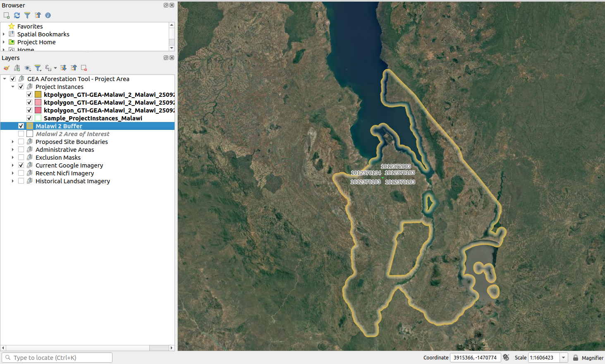This screenshot has width=605, height=364.
Task: Close the Layers panel
Action: pyautogui.click(x=172, y=58)
